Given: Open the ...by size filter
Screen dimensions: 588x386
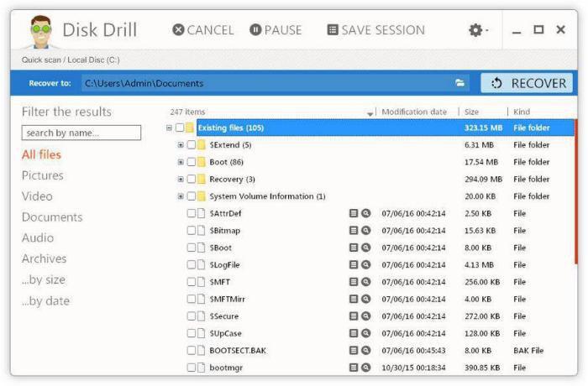Looking at the screenshot, I should (x=44, y=279).
